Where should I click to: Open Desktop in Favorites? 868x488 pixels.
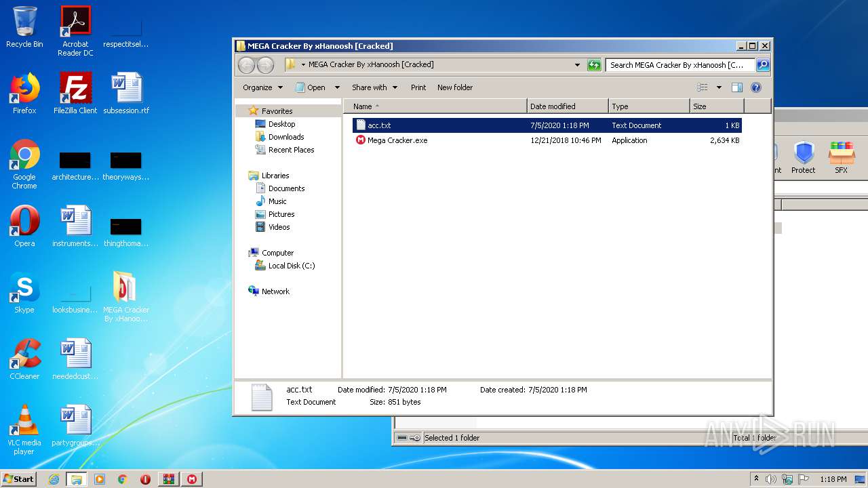pyautogui.click(x=281, y=124)
